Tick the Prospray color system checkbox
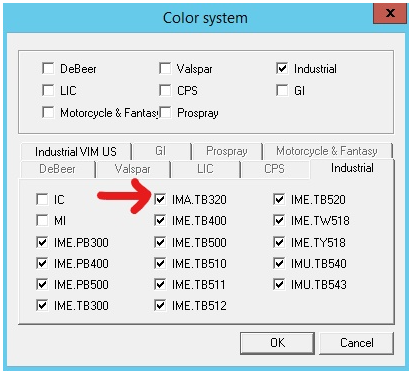Image resolution: width=412 pixels, height=374 pixels. (x=165, y=112)
